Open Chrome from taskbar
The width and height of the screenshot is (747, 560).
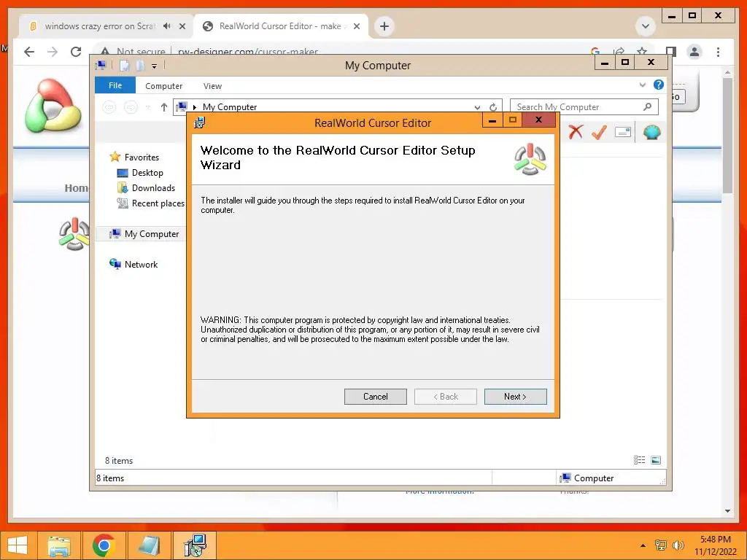(x=104, y=545)
